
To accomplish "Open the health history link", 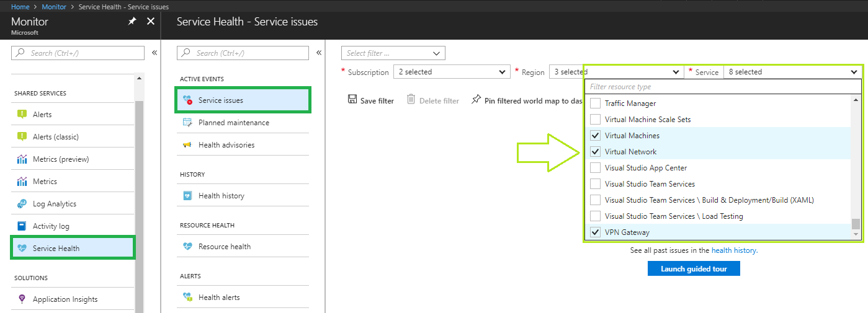I will point(734,251).
